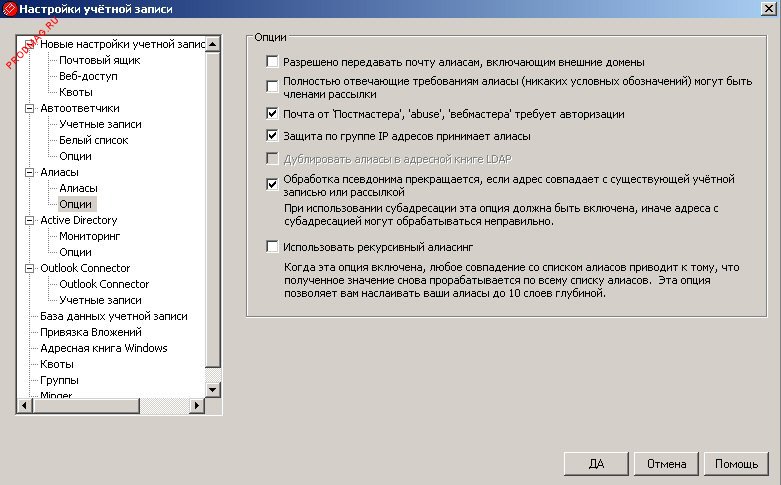Enable 'Разрешено передавать почту алиасам' checkbox

click(272, 62)
